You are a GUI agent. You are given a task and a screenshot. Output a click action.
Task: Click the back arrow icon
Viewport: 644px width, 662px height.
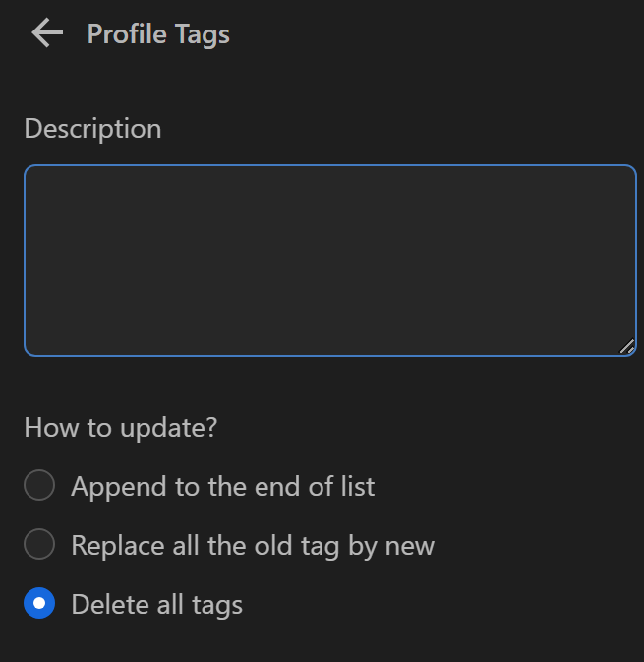click(x=46, y=33)
